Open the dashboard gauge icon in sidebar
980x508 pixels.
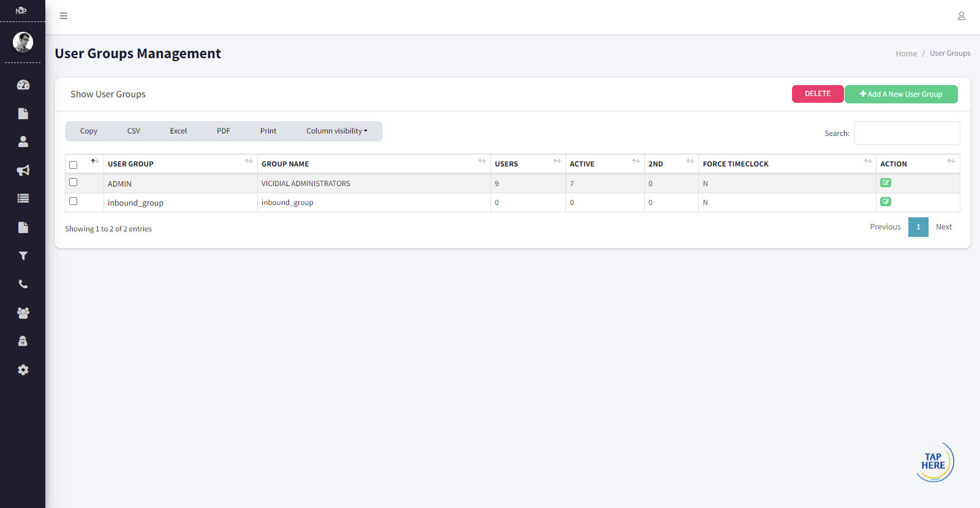click(x=23, y=85)
